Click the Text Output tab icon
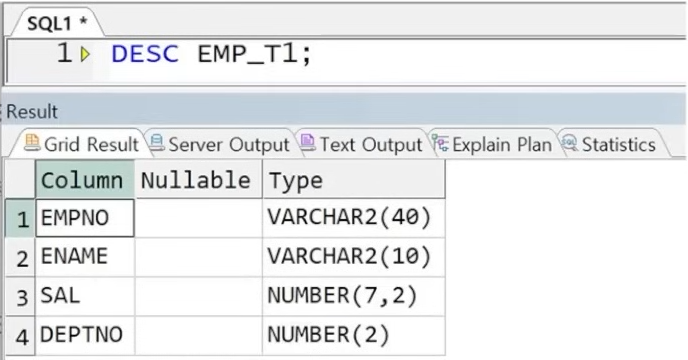 tap(307, 143)
